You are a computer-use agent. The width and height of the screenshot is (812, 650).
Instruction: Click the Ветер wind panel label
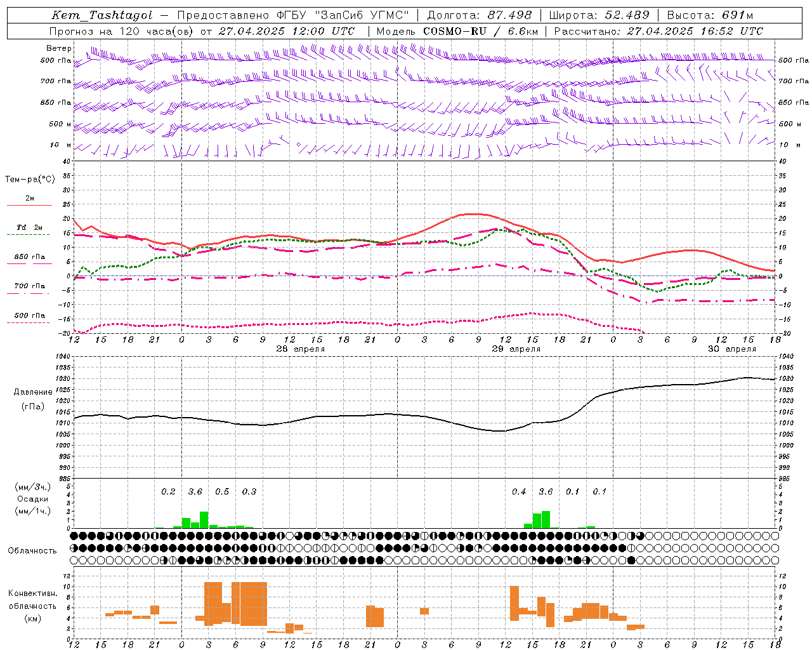[59, 48]
